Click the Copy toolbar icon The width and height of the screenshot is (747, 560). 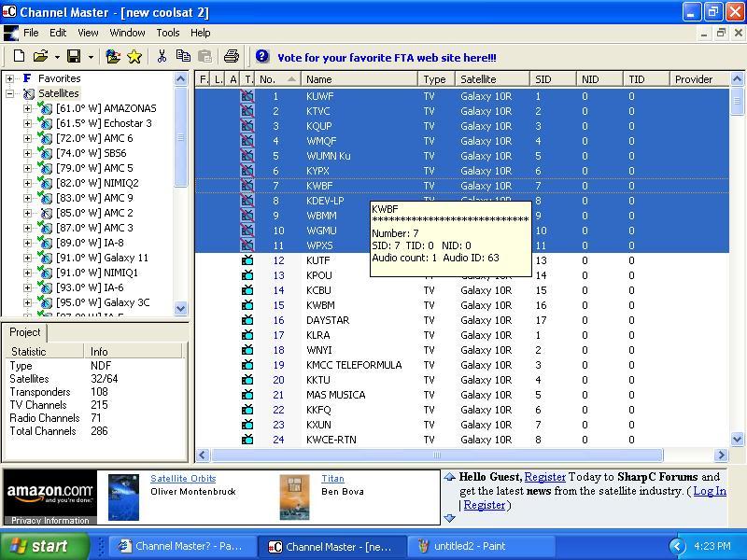pos(183,56)
